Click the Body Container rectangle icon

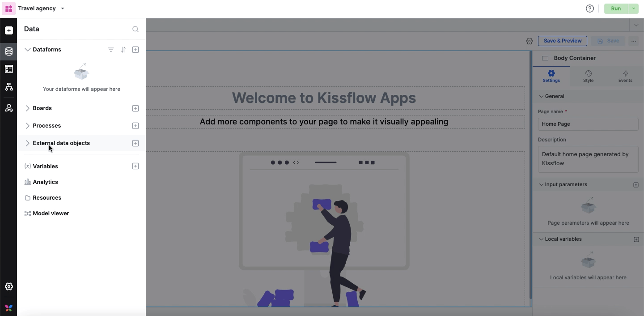545,58
